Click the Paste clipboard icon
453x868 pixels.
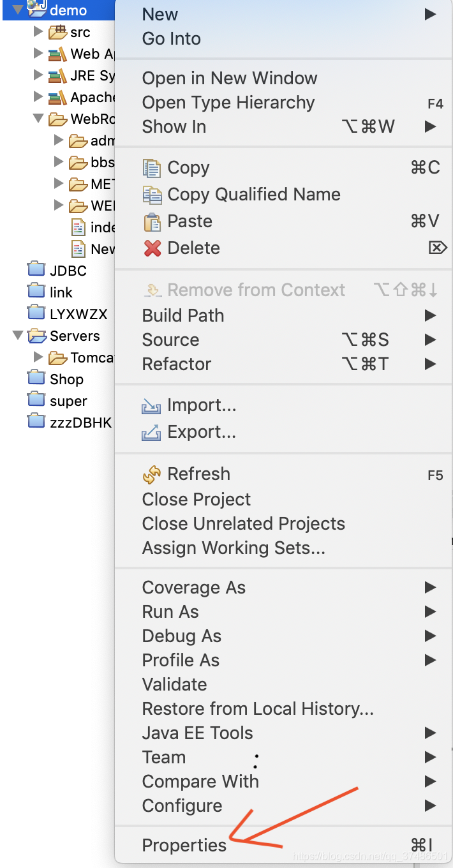point(152,221)
